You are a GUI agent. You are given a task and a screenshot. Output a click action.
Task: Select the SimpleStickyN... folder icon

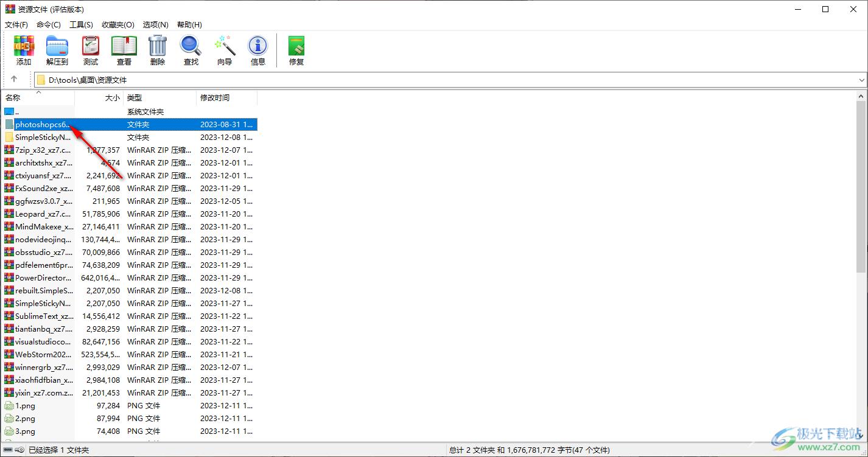coord(9,137)
